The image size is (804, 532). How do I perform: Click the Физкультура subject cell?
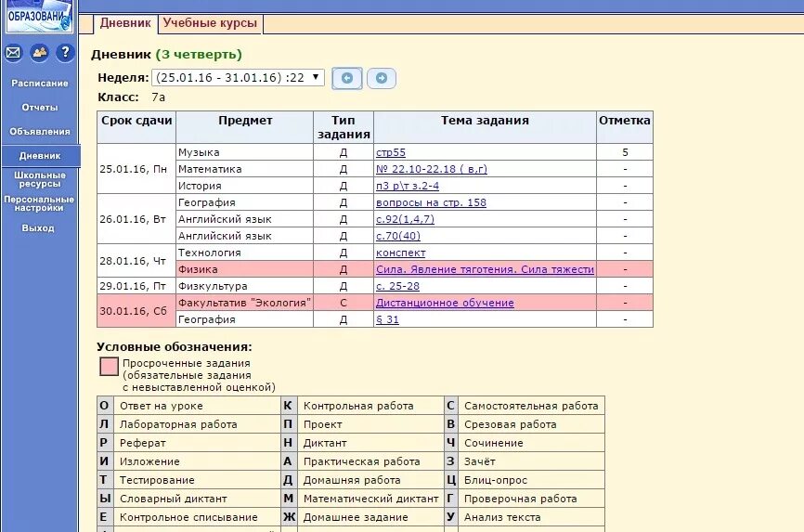244,286
